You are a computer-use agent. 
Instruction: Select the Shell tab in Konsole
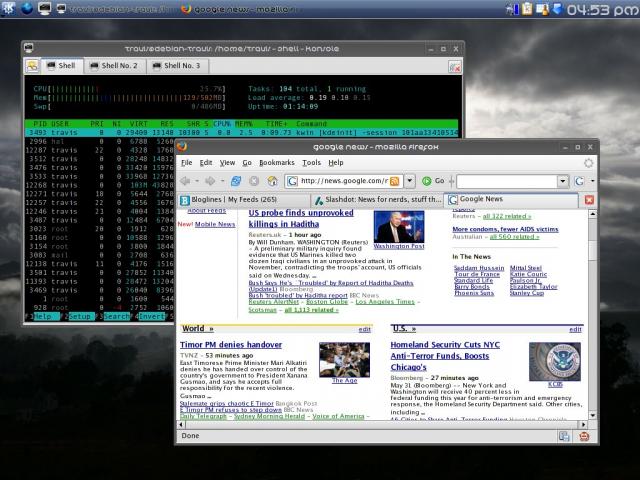point(61,66)
